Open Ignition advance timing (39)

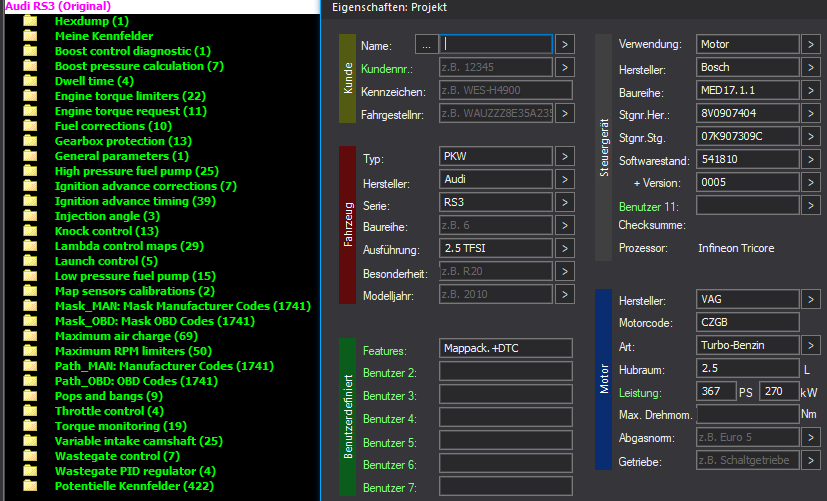(135, 201)
